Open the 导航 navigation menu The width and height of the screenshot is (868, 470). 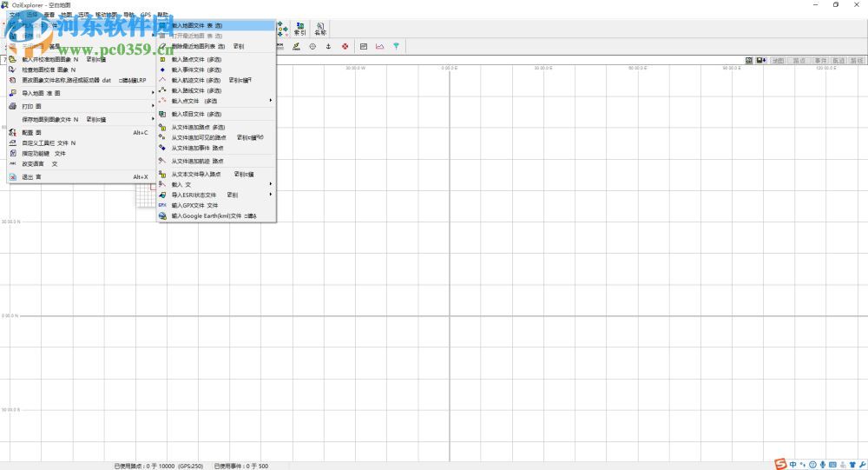click(128, 15)
